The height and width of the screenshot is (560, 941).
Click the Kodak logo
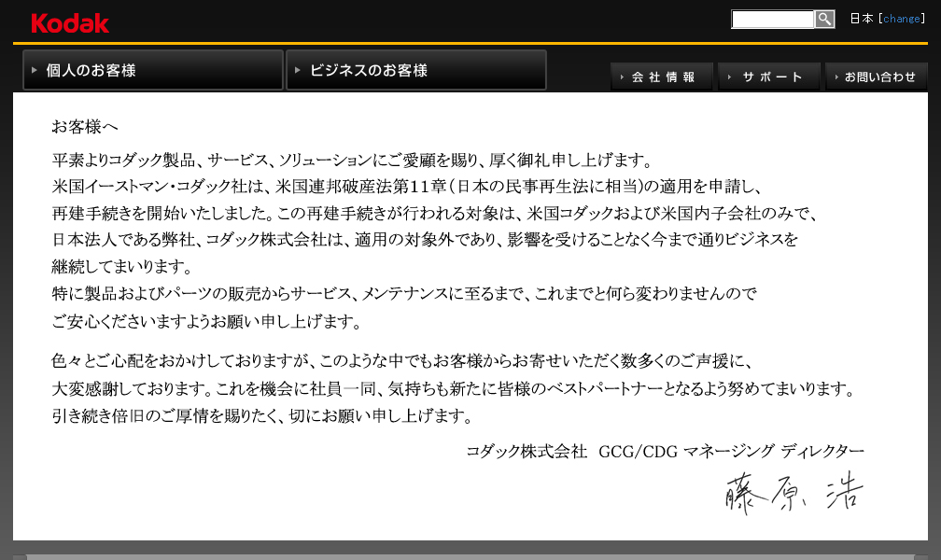tap(70, 23)
